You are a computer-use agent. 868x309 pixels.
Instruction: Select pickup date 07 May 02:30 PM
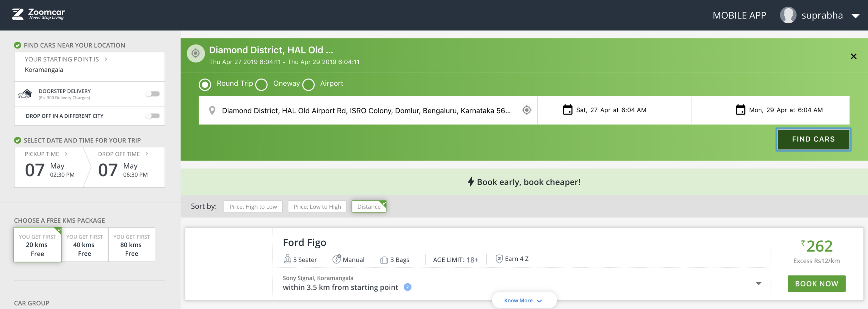tap(50, 170)
